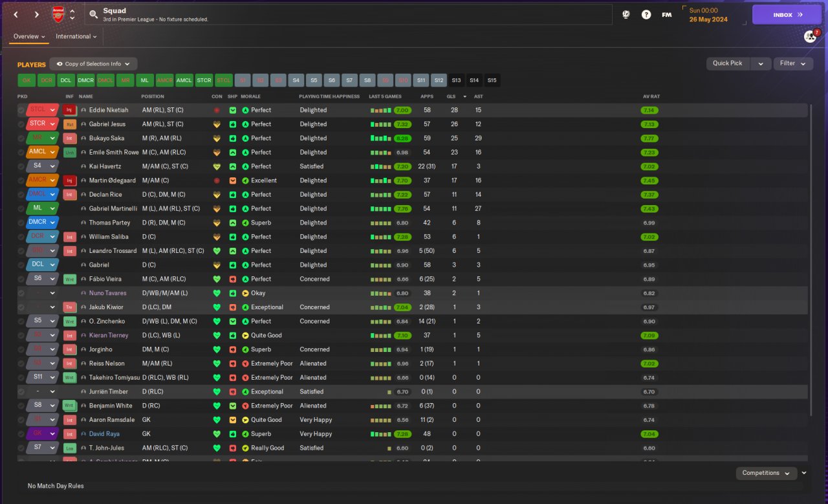Click Eddie Nketiah's red condition icon
This screenshot has width=828, height=504.
pos(217,110)
